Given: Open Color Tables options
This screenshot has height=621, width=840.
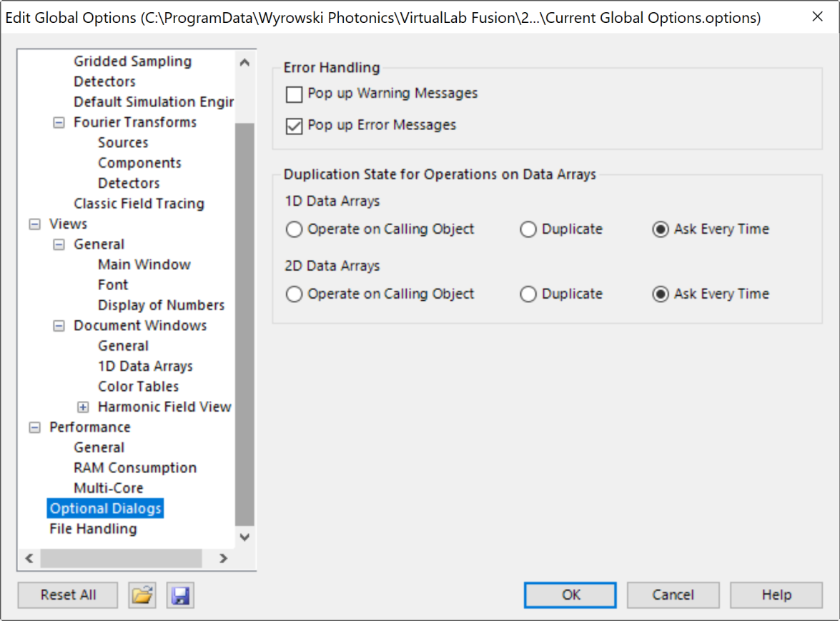Looking at the screenshot, I should coord(138,387).
